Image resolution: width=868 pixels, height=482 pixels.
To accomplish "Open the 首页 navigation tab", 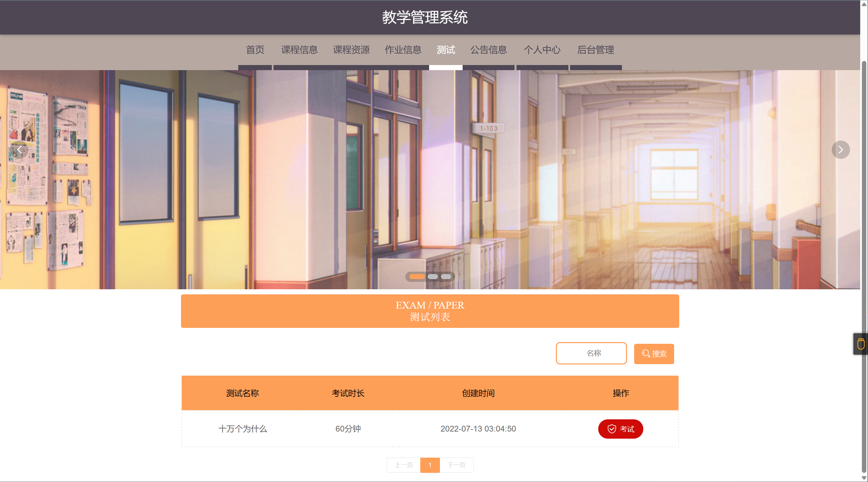I will (x=255, y=50).
